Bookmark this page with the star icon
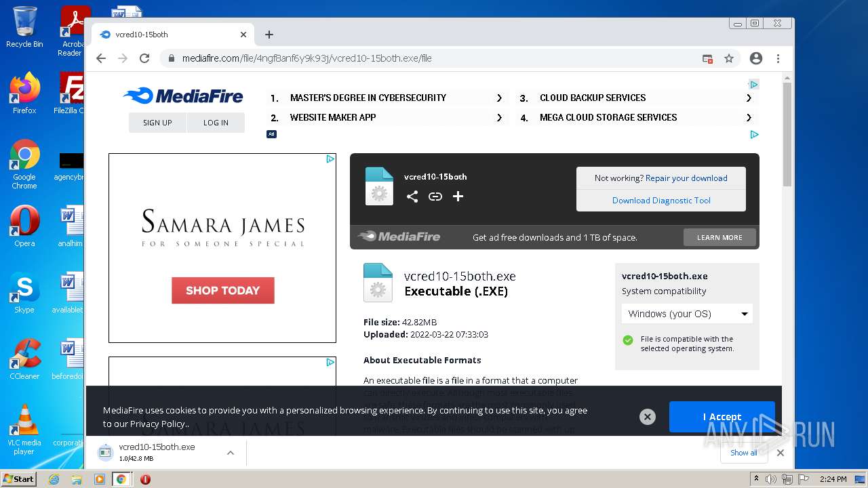The height and width of the screenshot is (488, 868). [729, 58]
